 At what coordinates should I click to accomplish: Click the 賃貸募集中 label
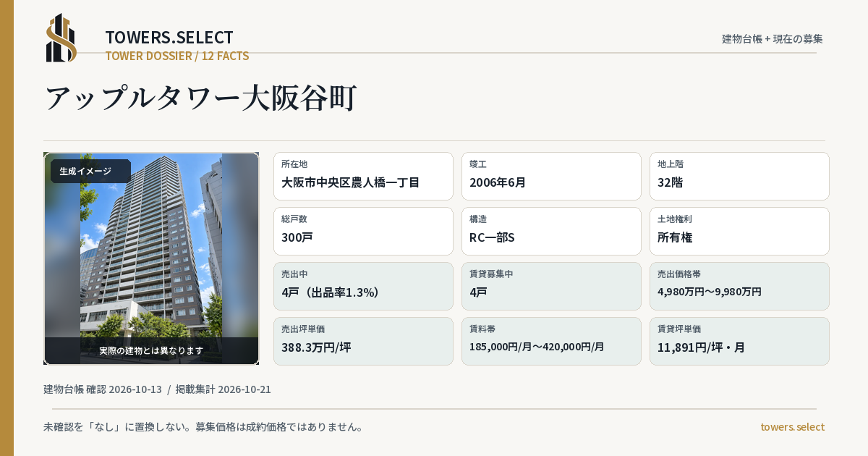491,274
